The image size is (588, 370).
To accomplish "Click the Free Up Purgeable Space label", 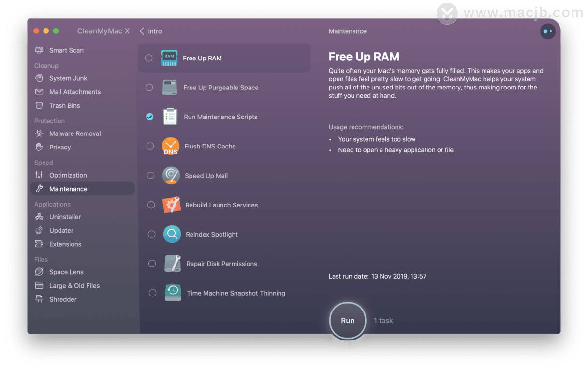I will 221,88.
